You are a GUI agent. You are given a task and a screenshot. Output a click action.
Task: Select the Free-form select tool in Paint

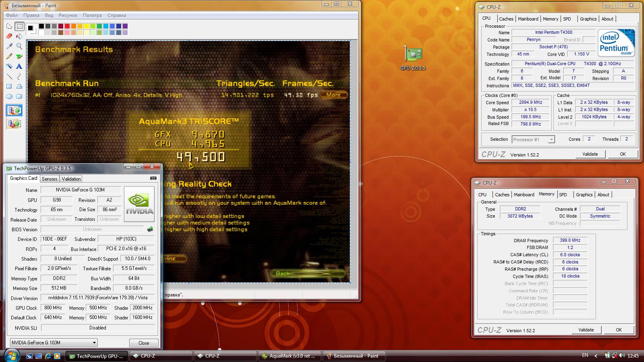coord(9,26)
